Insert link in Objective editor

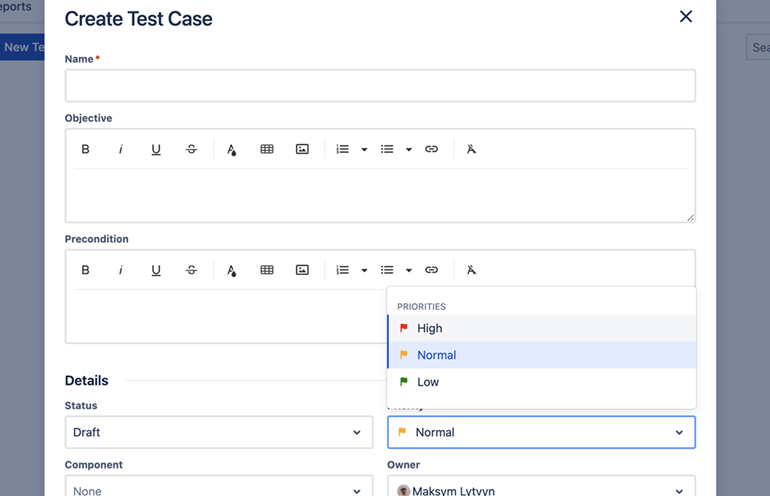[x=431, y=149]
